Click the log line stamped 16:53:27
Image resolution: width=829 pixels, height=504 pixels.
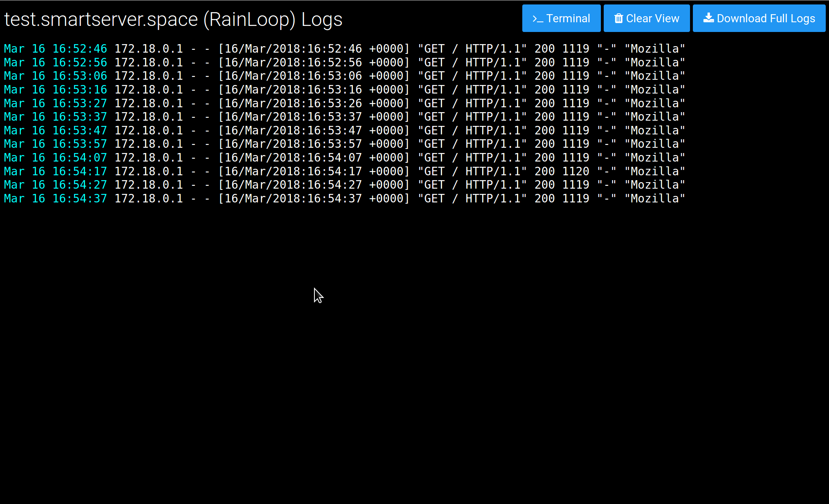tap(344, 104)
